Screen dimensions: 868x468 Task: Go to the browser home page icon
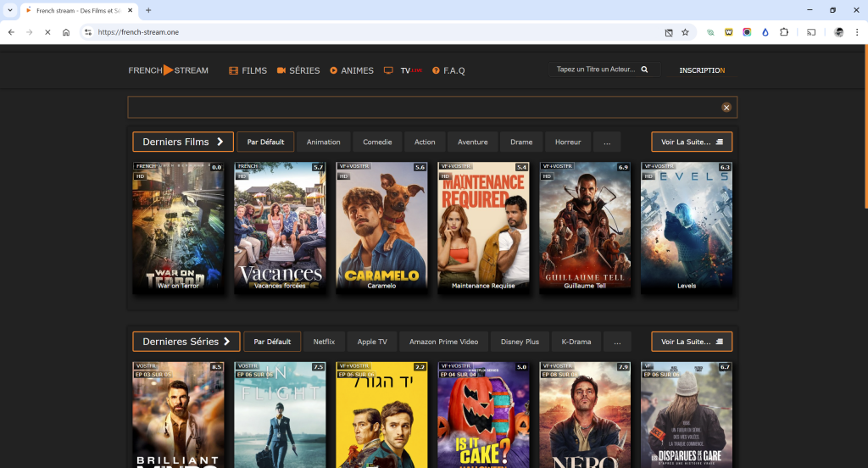pyautogui.click(x=66, y=32)
